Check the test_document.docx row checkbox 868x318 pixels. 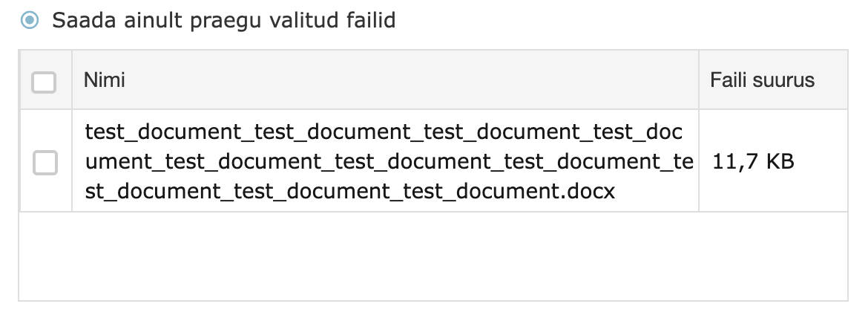[x=45, y=162]
